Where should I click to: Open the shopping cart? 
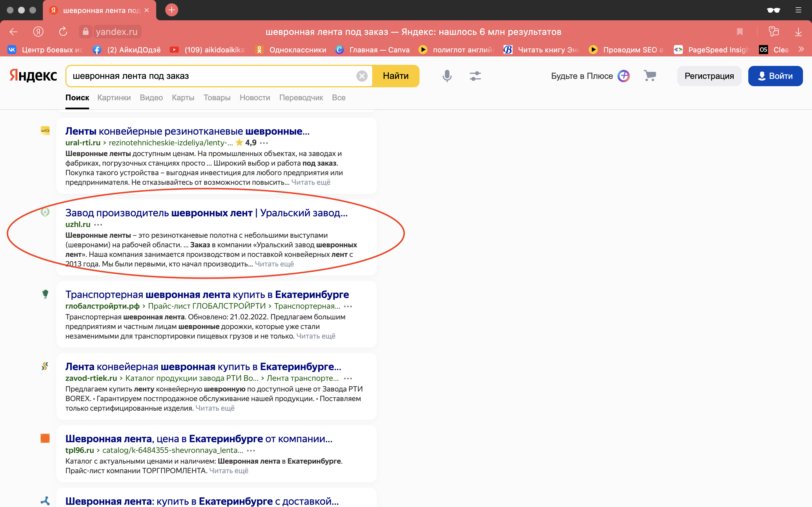coord(650,76)
